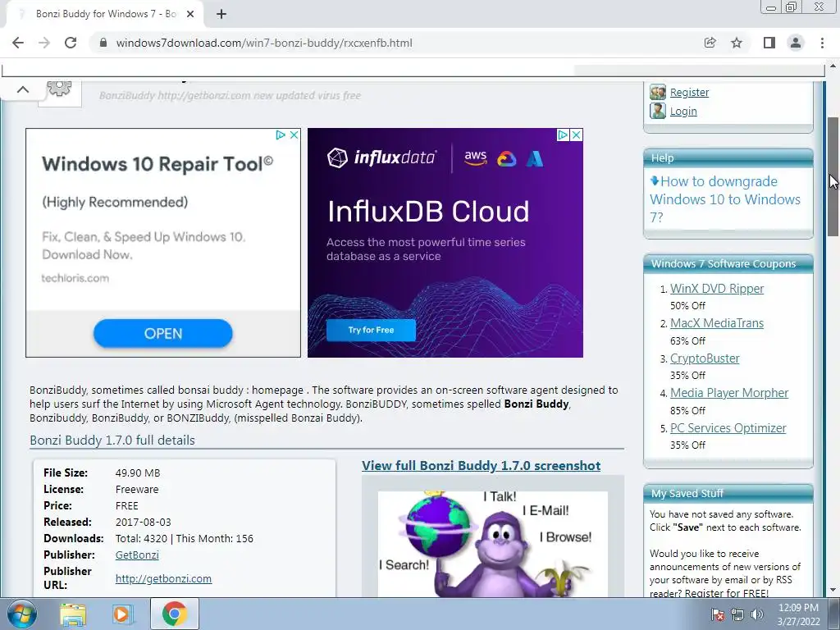The width and height of the screenshot is (840, 630).
Task: Click the OPEN button in ad
Action: click(x=163, y=333)
